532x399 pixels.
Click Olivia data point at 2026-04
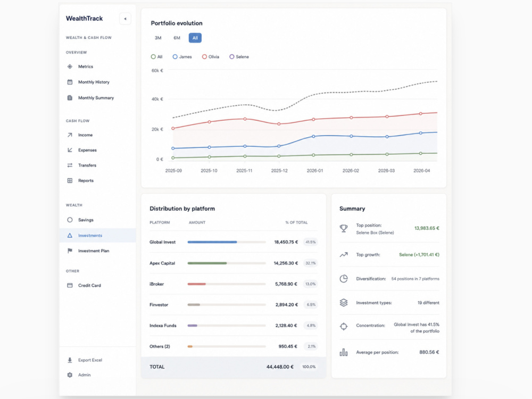[x=421, y=114]
